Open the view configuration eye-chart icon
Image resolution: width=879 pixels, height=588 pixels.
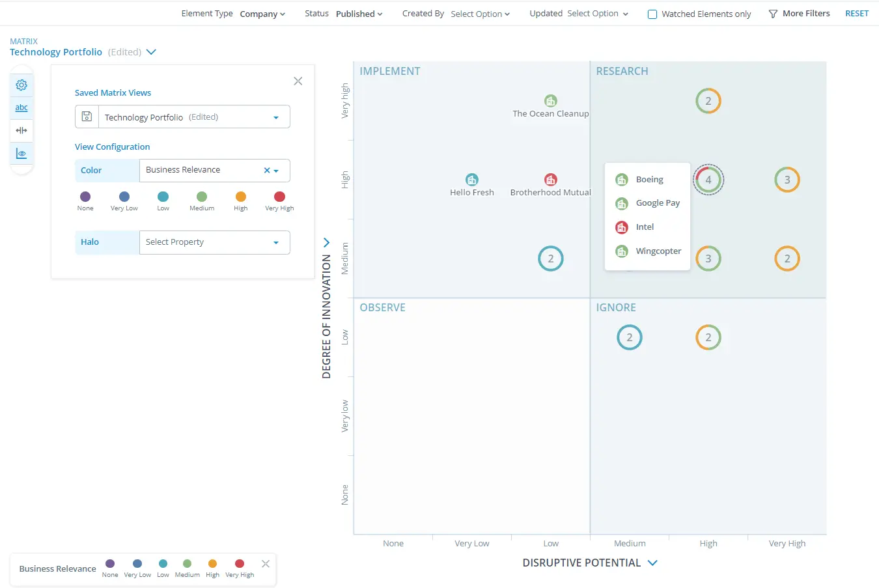pyautogui.click(x=21, y=154)
